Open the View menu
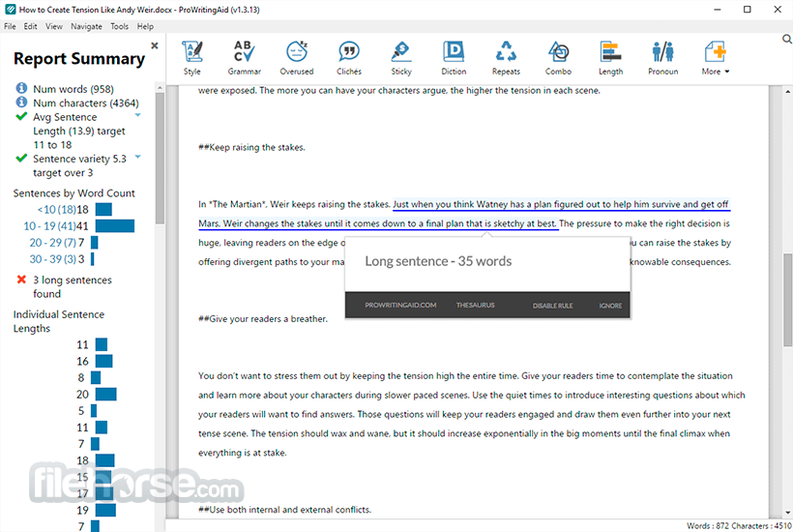The image size is (793, 532). [x=53, y=26]
